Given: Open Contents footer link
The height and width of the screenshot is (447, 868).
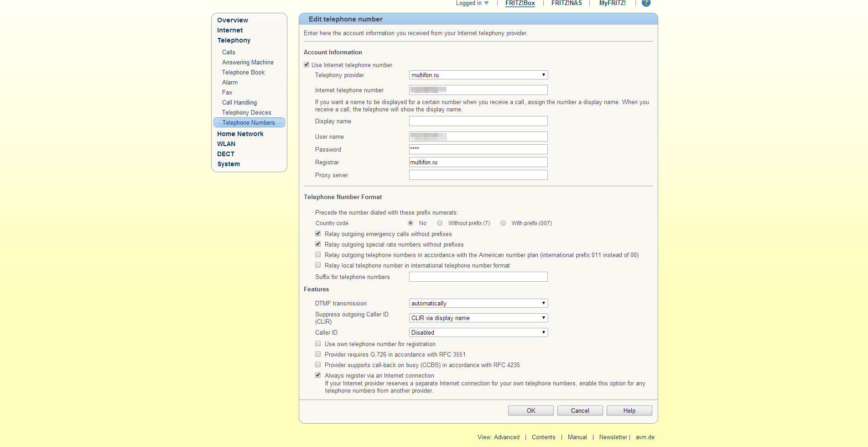Looking at the screenshot, I should (544, 437).
